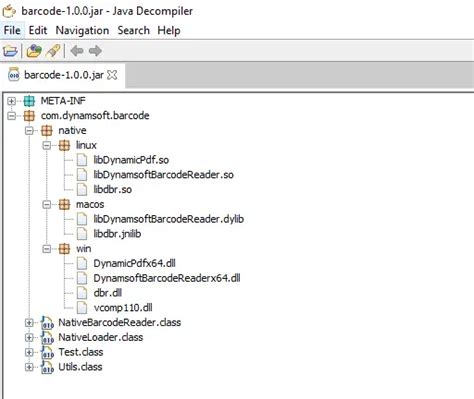474x399 pixels.
Task: Click the Search toolbar icon
Action: tap(53, 51)
